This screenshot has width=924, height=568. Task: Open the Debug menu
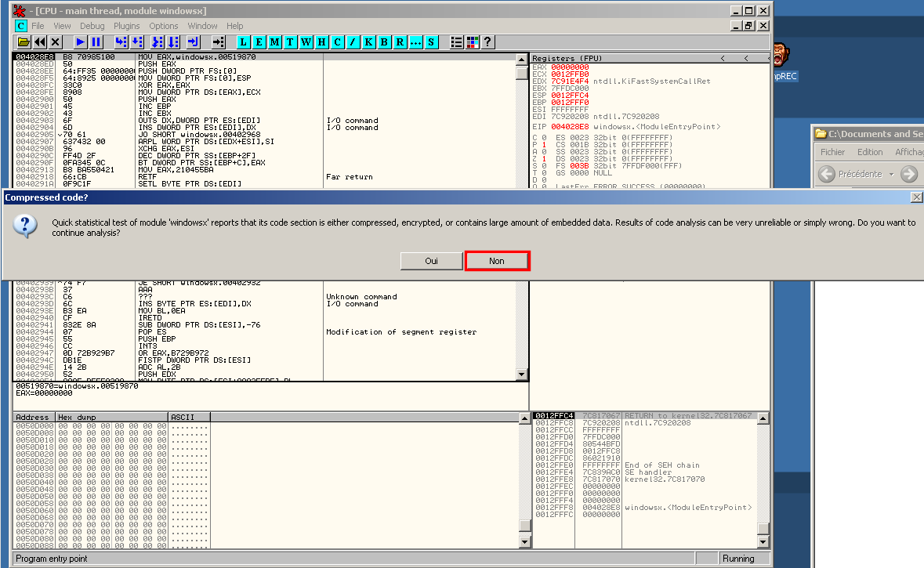pyautogui.click(x=92, y=26)
